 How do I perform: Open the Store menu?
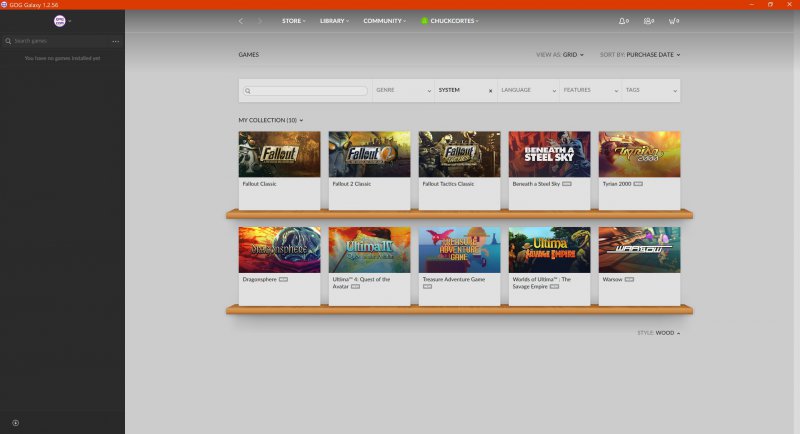pyautogui.click(x=294, y=21)
